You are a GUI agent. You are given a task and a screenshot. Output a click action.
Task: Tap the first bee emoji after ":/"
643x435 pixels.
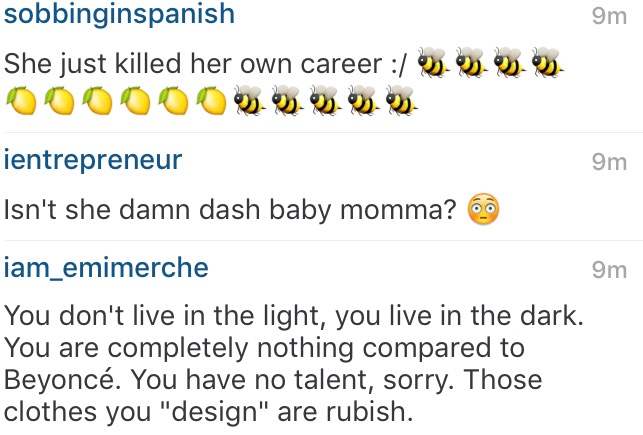coord(433,64)
